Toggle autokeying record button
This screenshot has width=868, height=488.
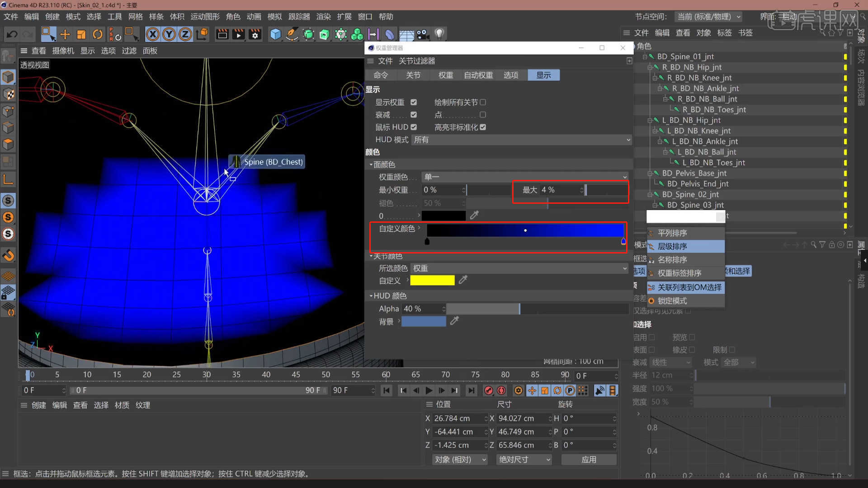click(x=501, y=390)
